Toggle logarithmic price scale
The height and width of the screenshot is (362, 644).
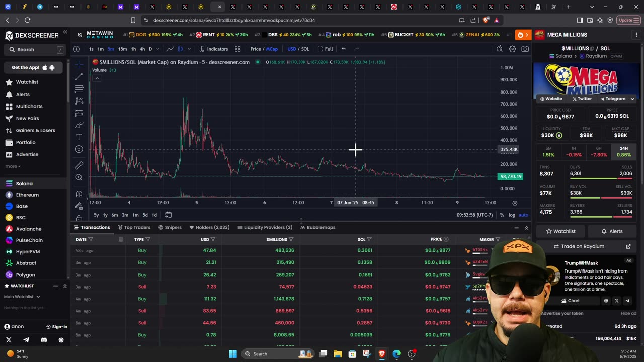[512, 215]
